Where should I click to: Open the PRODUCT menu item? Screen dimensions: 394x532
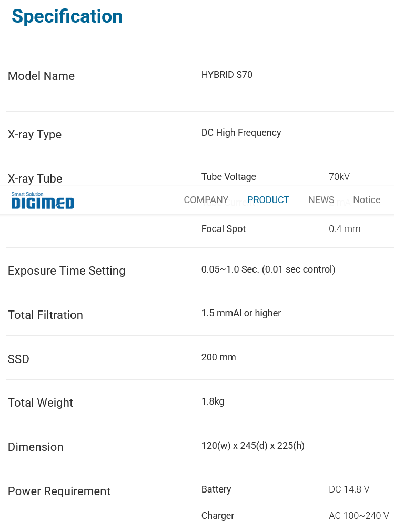pos(268,200)
